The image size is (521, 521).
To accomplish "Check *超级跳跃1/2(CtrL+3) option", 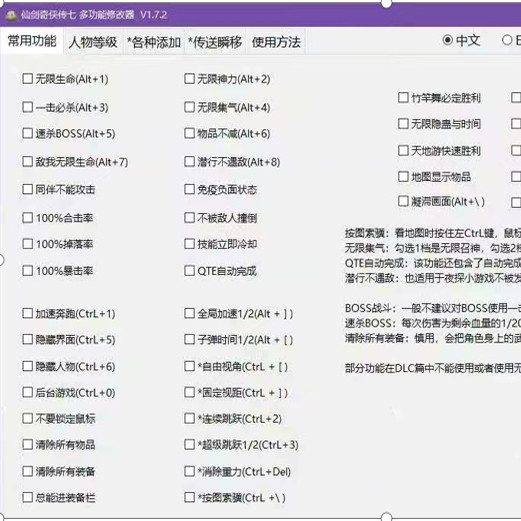I will [189, 444].
